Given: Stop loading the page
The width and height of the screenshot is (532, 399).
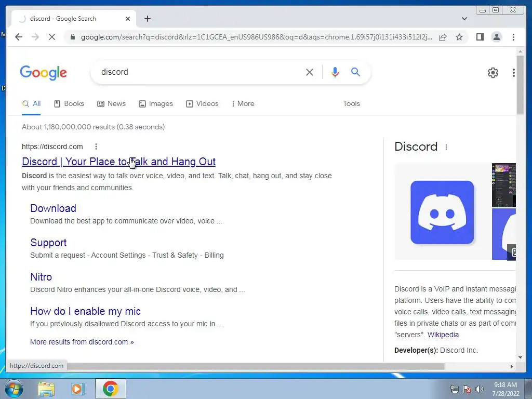Looking at the screenshot, I should tap(52, 37).
